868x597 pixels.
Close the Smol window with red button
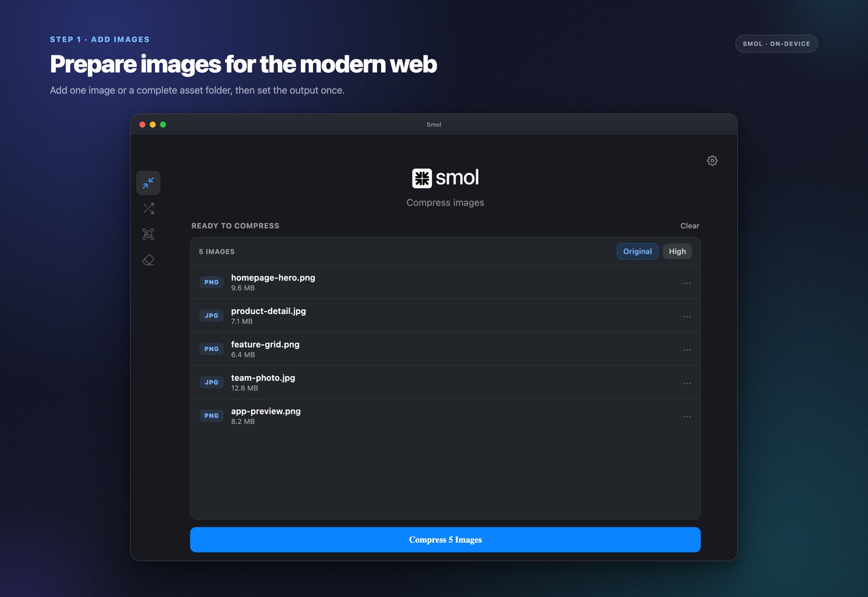click(x=143, y=125)
